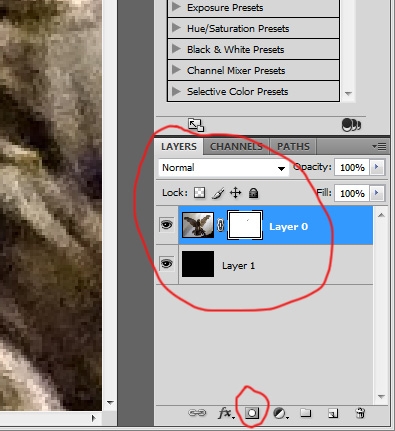395x431 pixels.
Task: Click the adjustments panel clip-to-layer circles icon
Action: 351,125
